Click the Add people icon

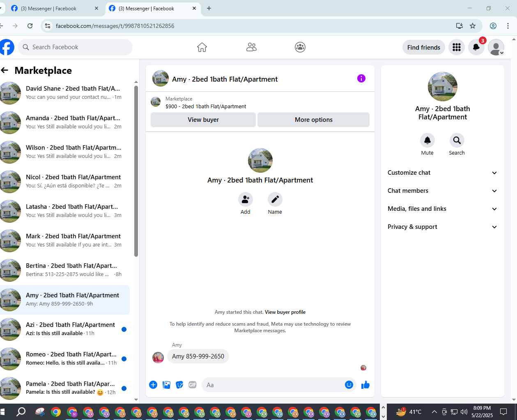pos(246,199)
